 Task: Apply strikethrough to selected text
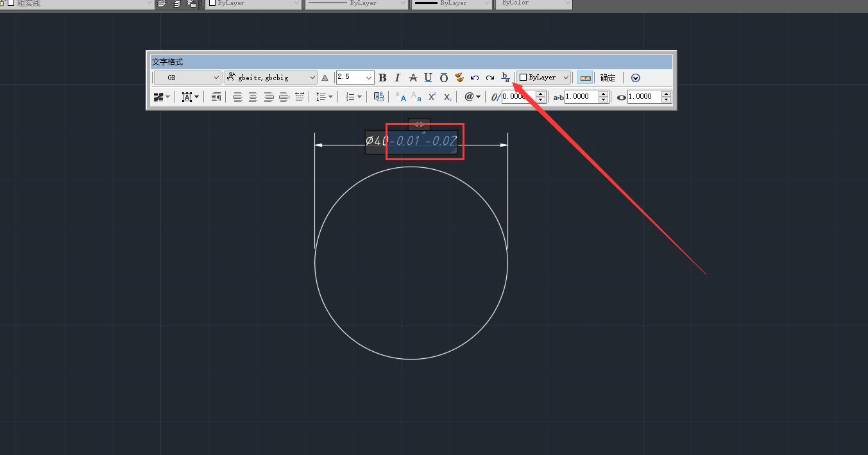pyautogui.click(x=413, y=78)
